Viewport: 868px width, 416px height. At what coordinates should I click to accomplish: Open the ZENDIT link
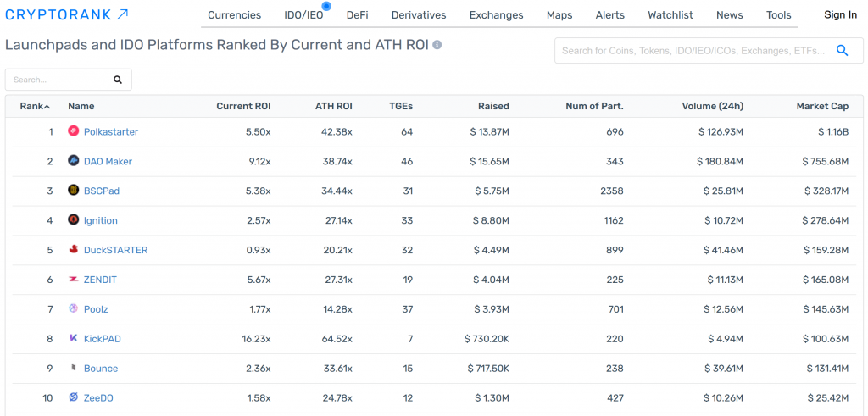pyautogui.click(x=100, y=280)
